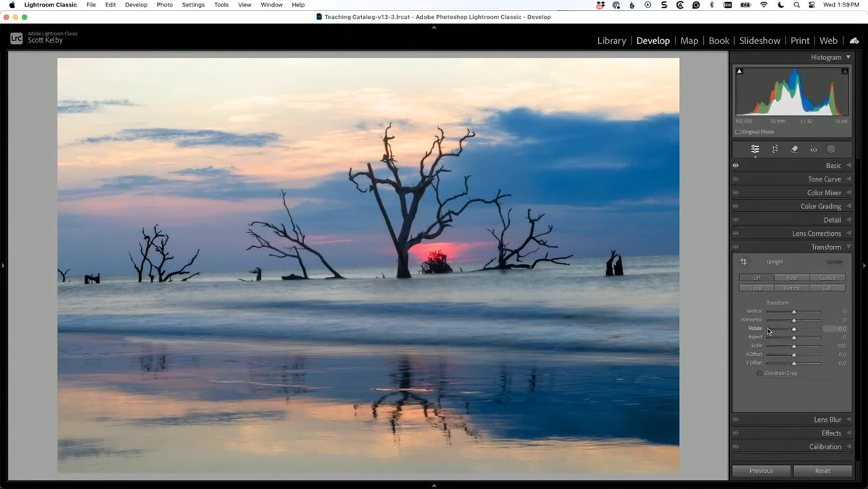Viewport: 868px width, 489px height.
Task: Expand the Color Grading panel triangle
Action: click(848, 206)
